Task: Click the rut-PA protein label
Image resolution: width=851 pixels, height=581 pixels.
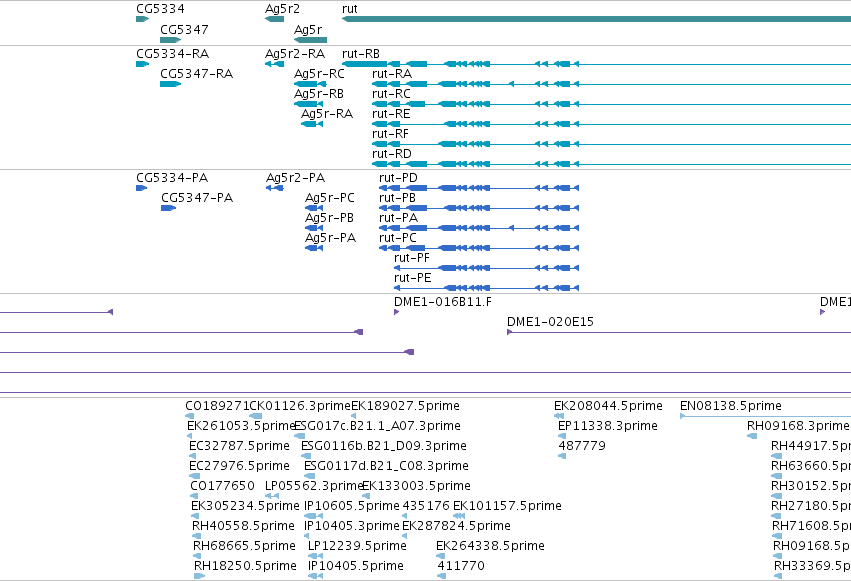Action: (398, 218)
